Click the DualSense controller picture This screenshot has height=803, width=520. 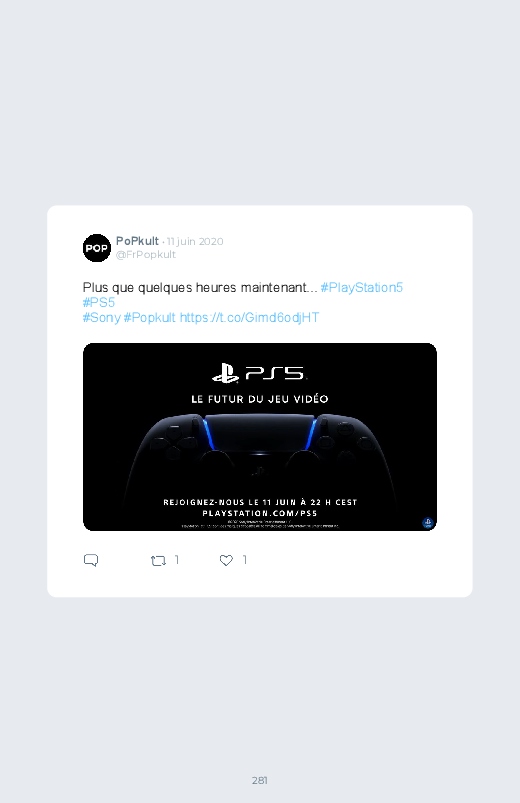coord(260,453)
